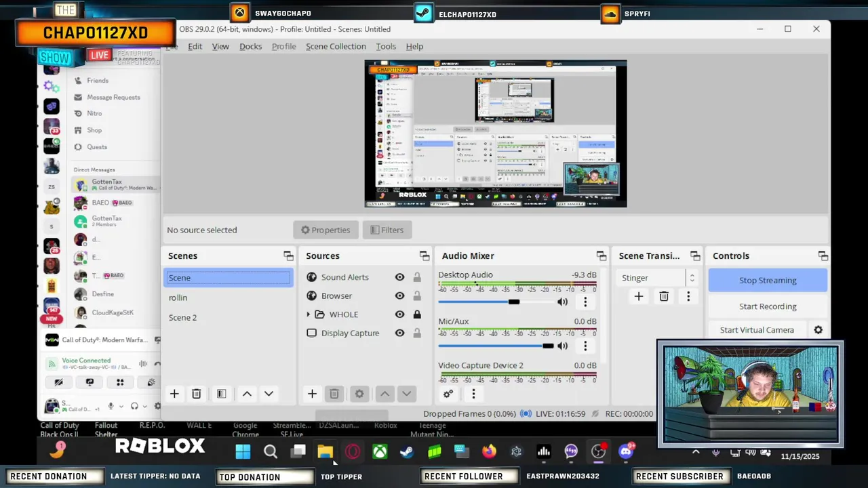Screen dimensions: 868x488
Task: Hide the Browser source
Action: (x=399, y=296)
